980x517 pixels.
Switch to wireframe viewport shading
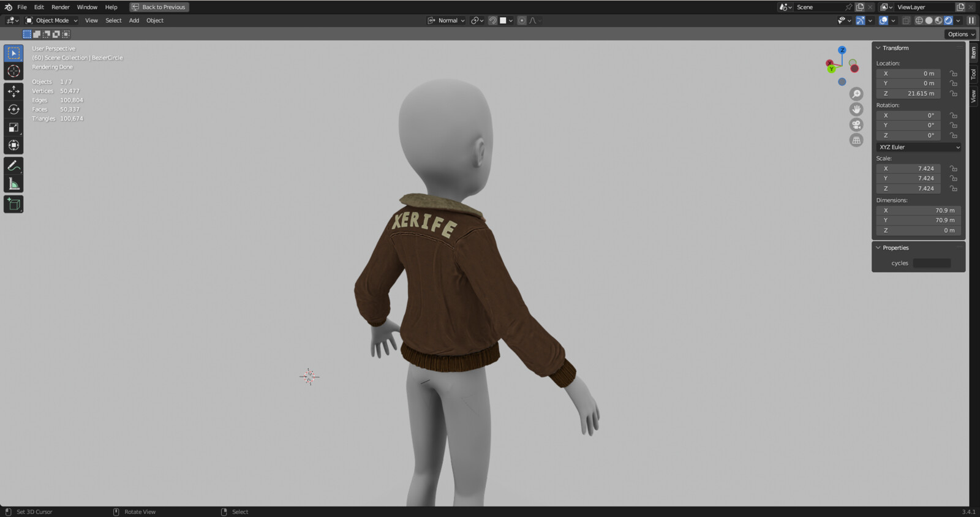tap(919, 20)
